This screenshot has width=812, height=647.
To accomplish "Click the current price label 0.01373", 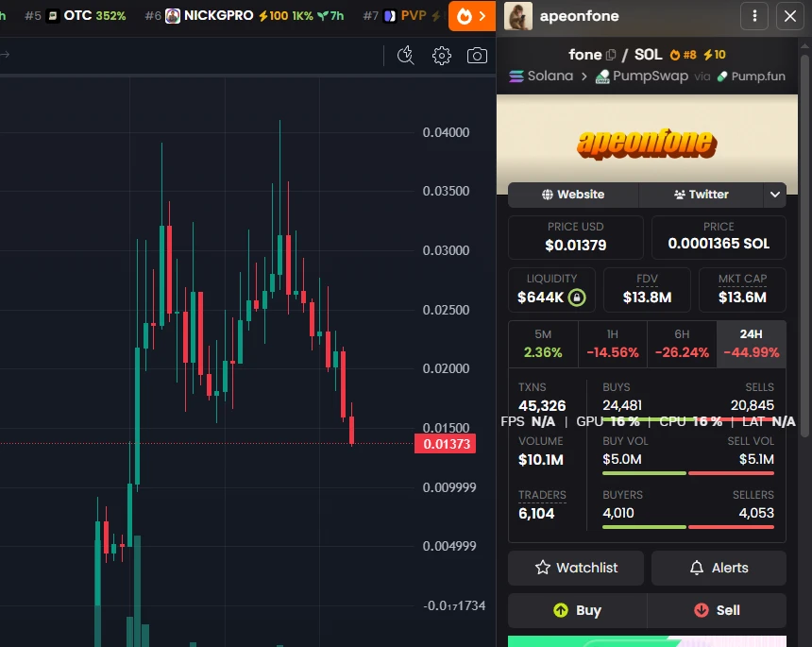I will 446,444.
